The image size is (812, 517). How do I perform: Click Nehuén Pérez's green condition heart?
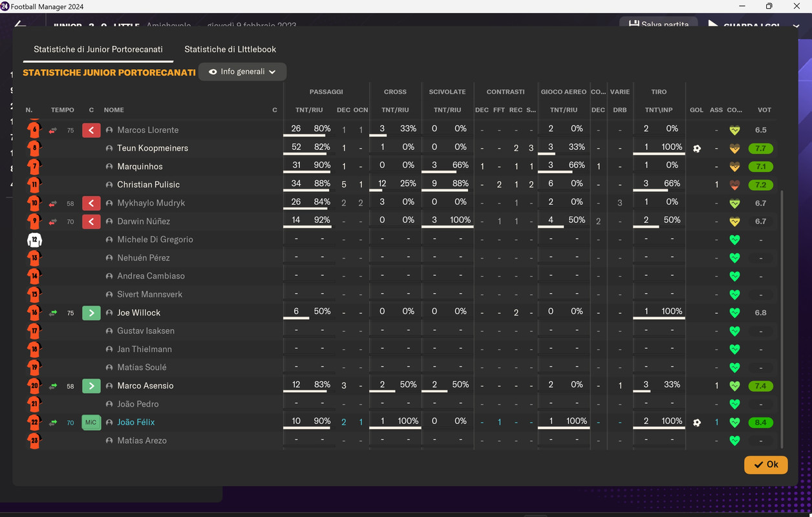click(x=734, y=258)
